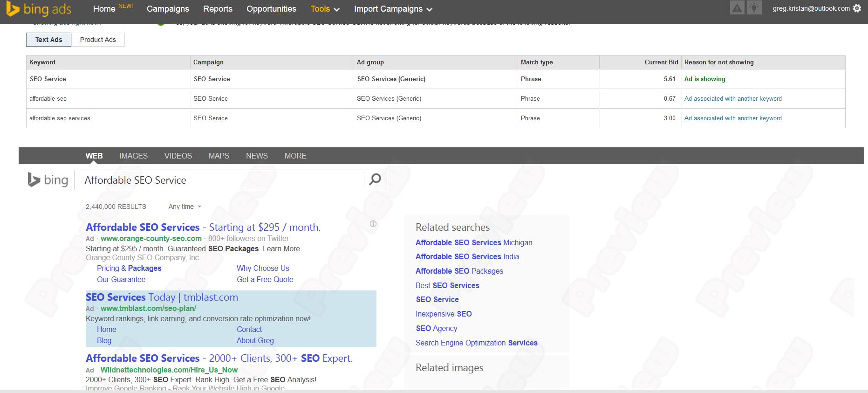Select the 'affordable seo' keyword cell
The height and width of the screenshot is (393, 868).
[x=108, y=98]
